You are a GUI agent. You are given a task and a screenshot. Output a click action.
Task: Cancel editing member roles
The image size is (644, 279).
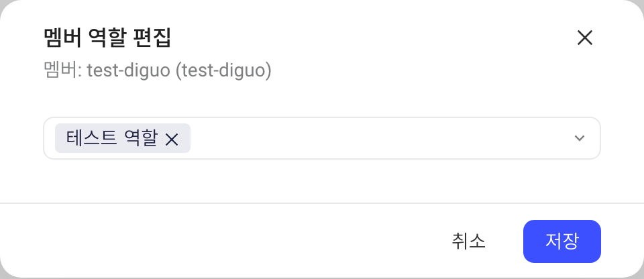[469, 241]
